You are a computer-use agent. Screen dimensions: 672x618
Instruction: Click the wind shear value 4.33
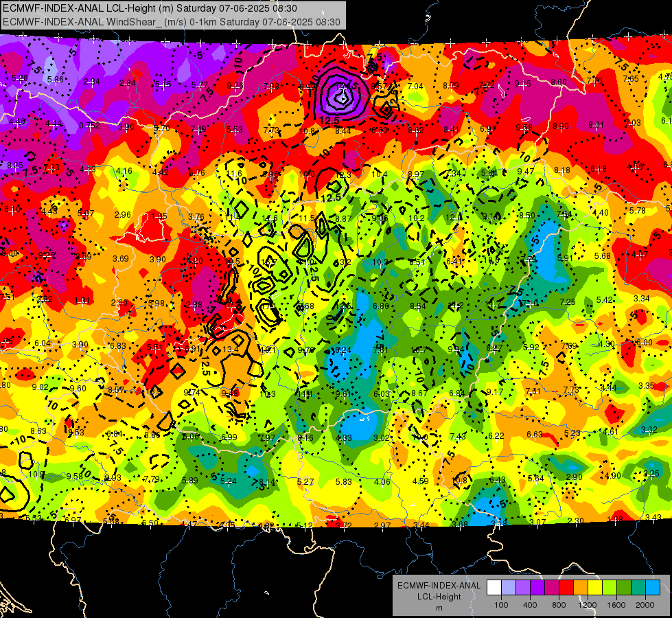[x=343, y=438]
